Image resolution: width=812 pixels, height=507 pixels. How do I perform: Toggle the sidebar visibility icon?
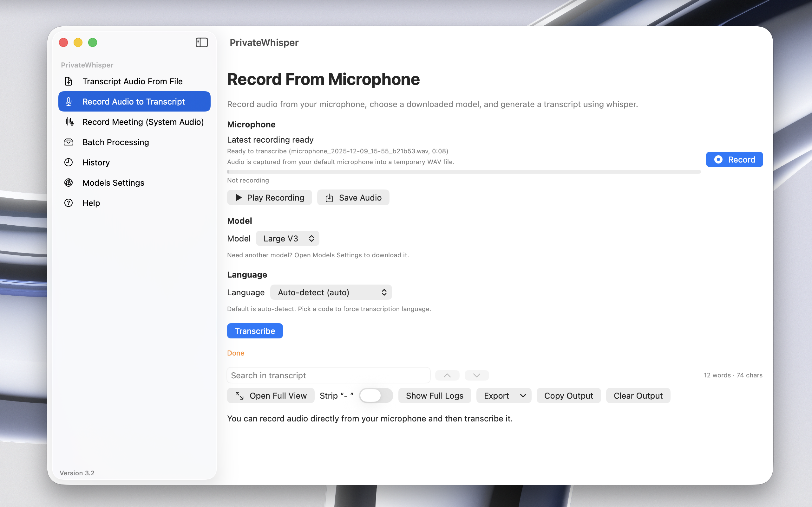point(202,42)
